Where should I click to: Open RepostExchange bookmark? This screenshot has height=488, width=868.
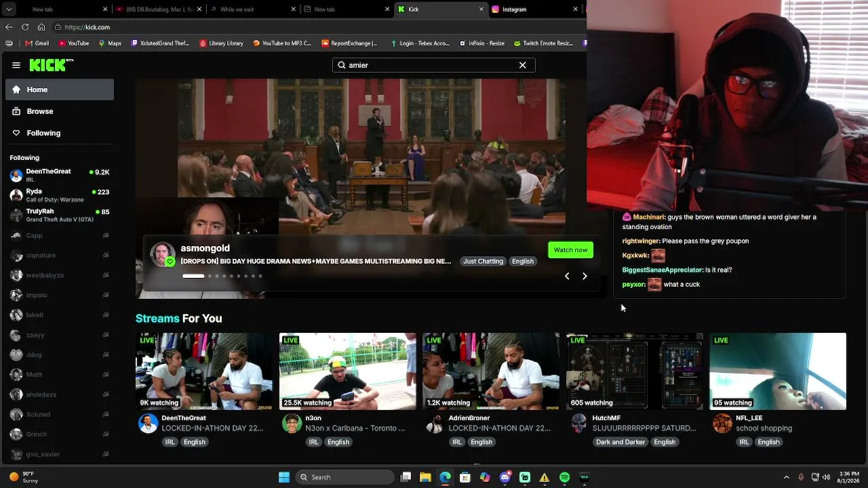click(x=350, y=43)
